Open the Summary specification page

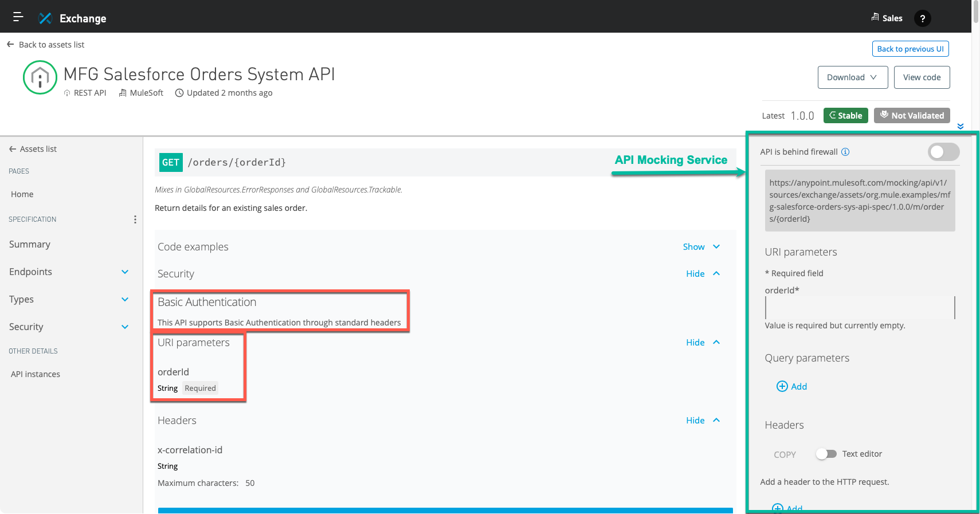pos(30,244)
